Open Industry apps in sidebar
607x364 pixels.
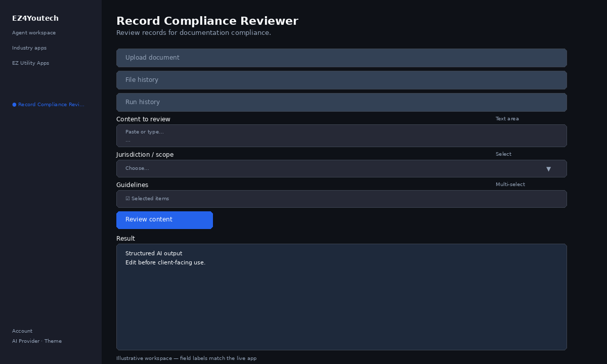point(29,48)
